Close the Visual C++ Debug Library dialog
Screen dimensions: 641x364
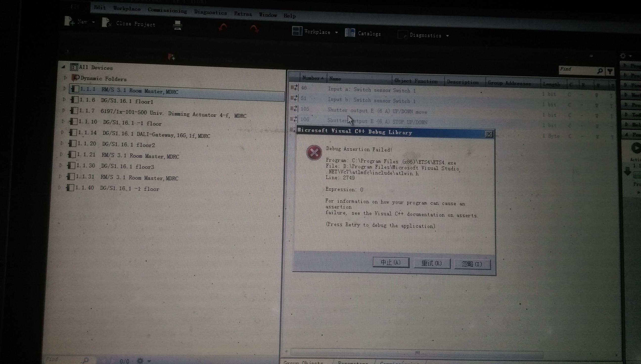(x=489, y=134)
